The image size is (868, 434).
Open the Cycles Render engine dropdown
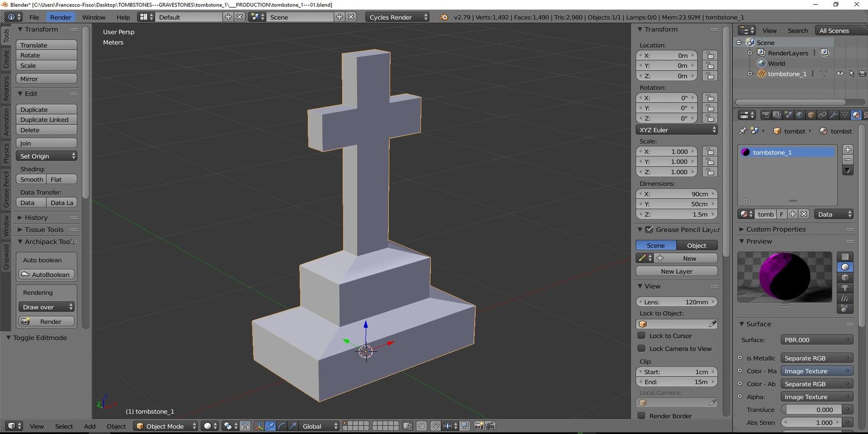tap(397, 17)
